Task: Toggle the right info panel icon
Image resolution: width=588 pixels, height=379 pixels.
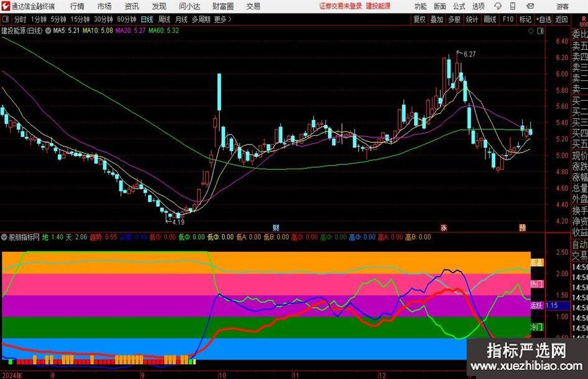Action: [540, 30]
